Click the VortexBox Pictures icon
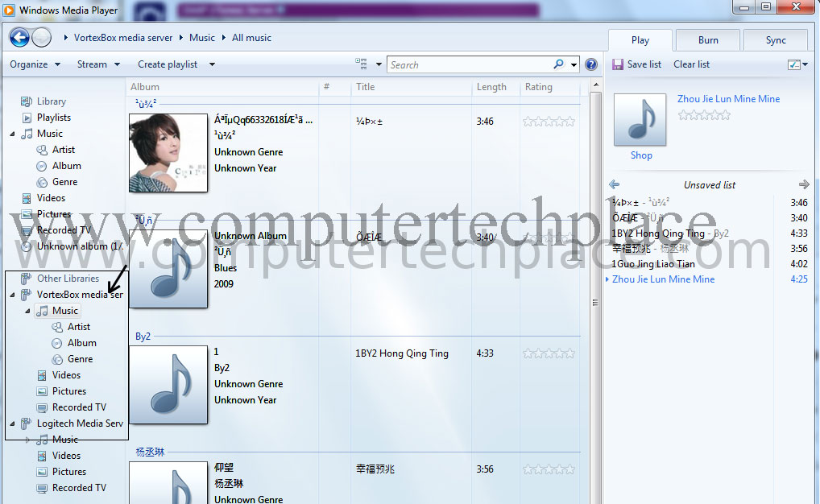Viewport: 820px width, 504px height. tap(42, 391)
